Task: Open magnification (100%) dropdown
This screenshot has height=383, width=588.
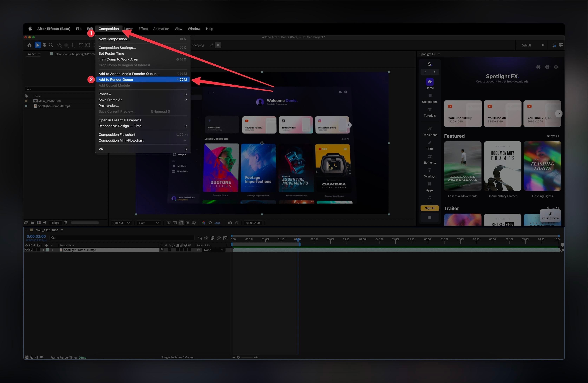Action: coord(121,223)
